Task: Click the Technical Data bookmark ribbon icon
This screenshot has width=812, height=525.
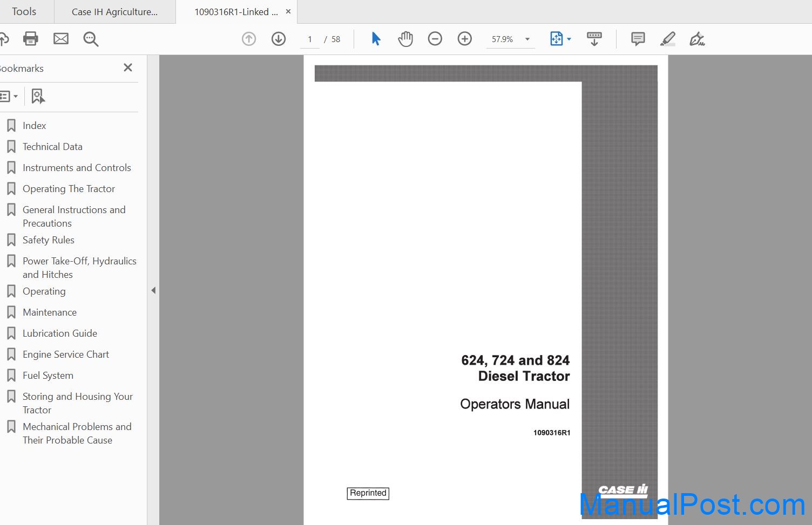Action: point(11,147)
